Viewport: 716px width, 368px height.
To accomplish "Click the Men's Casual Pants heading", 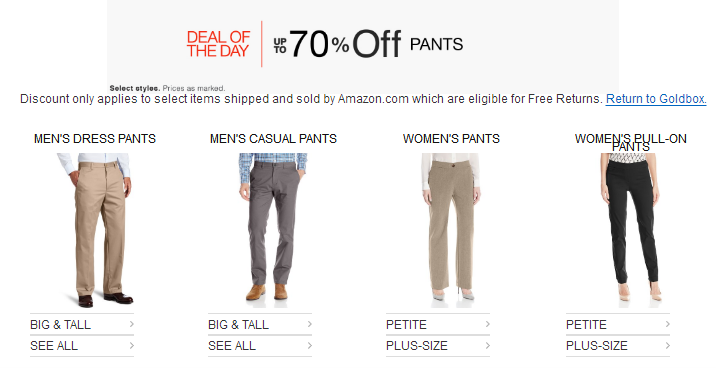I will [x=273, y=139].
